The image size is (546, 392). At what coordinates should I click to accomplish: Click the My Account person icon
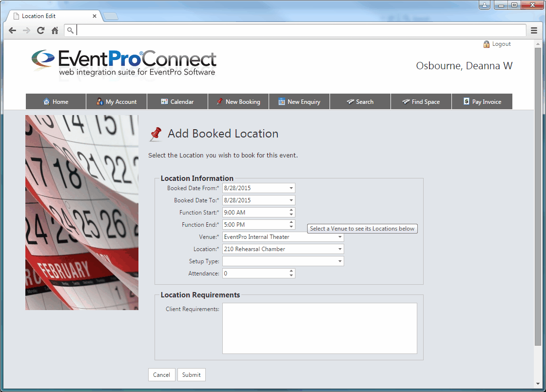100,101
